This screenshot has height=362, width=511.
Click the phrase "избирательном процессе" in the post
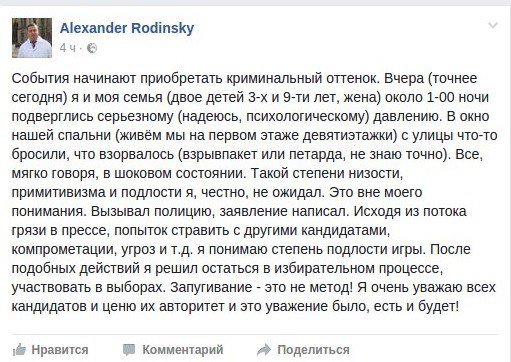[x=358, y=269]
